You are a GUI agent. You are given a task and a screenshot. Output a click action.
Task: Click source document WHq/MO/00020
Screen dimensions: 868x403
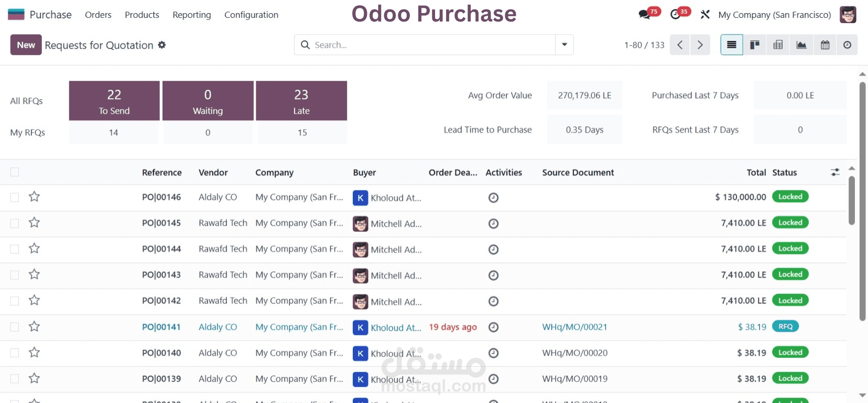(575, 353)
